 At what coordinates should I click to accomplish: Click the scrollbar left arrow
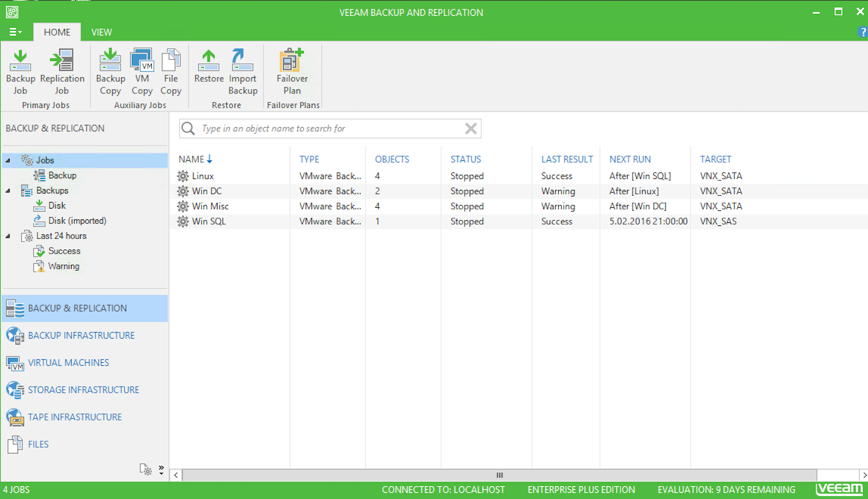coord(176,475)
